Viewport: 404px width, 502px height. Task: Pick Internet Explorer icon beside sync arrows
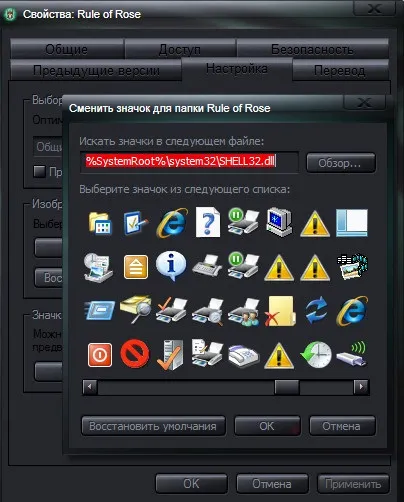tap(352, 310)
